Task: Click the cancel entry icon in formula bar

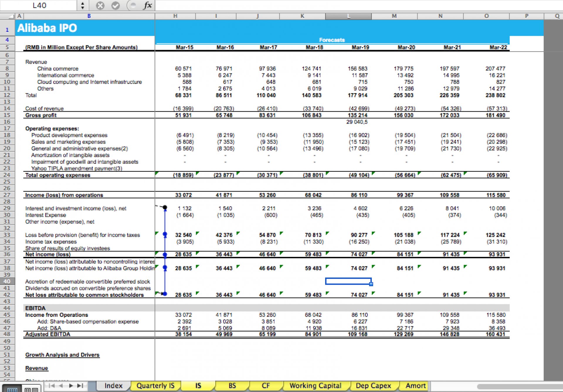Action: click(100, 6)
